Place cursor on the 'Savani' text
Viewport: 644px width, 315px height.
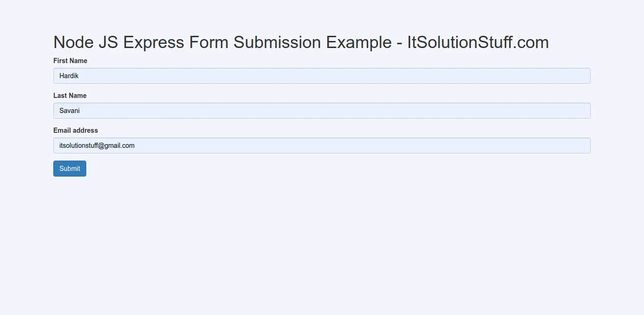[69, 111]
